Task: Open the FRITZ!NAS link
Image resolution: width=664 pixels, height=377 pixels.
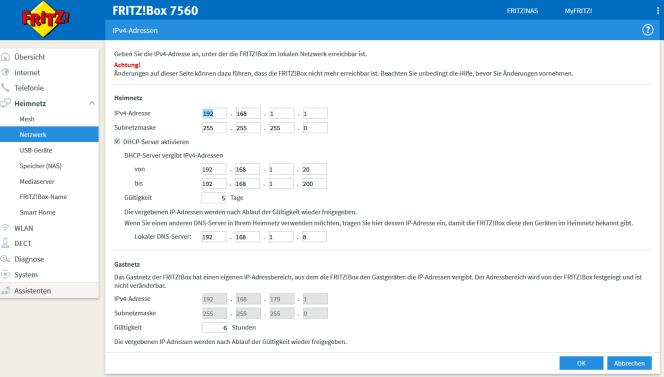Action: point(522,11)
